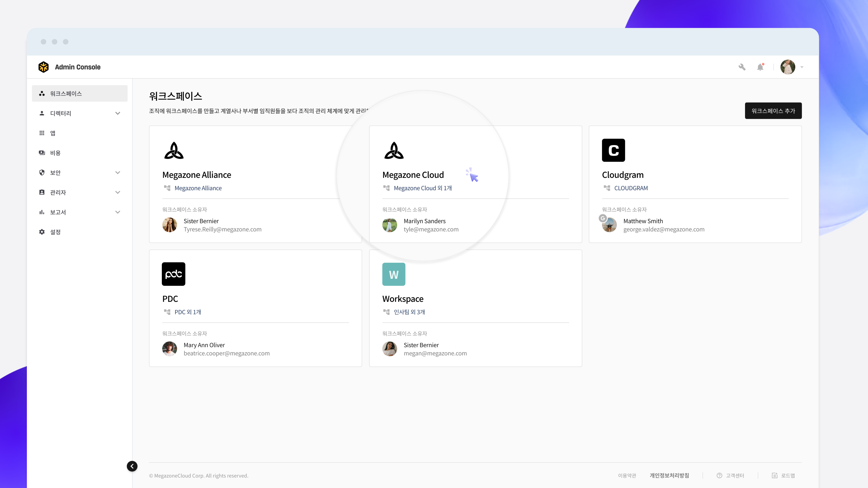Expand the 디렉터리 chevron
This screenshot has height=488, width=868.
[x=118, y=113]
